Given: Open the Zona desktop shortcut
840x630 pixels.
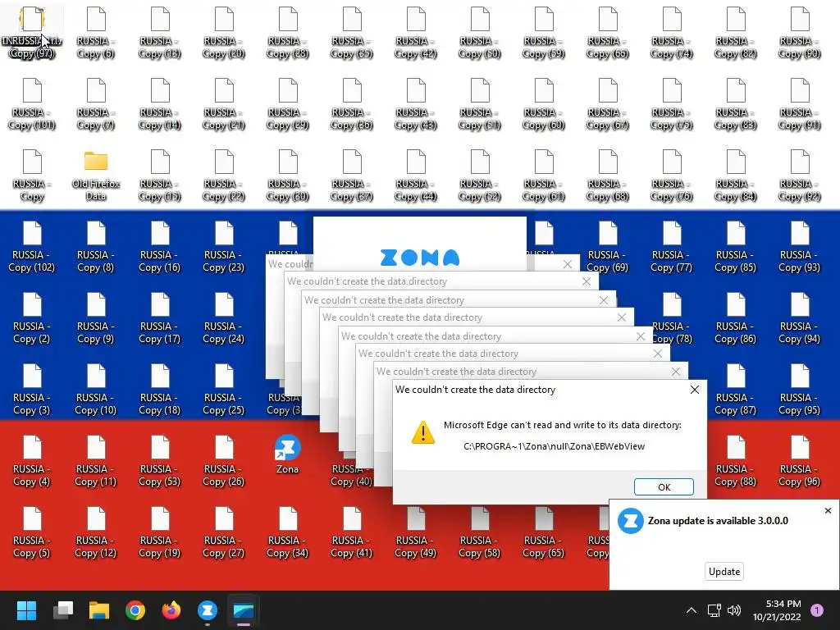Looking at the screenshot, I should [x=287, y=454].
